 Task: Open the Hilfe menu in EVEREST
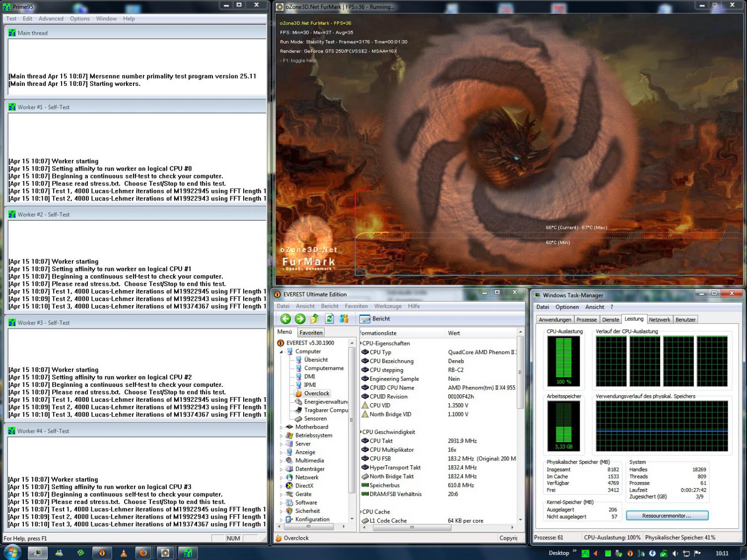tap(413, 306)
